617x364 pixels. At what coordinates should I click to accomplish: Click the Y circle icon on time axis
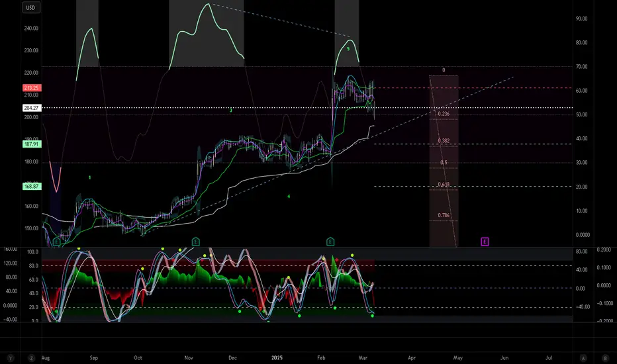(11, 358)
